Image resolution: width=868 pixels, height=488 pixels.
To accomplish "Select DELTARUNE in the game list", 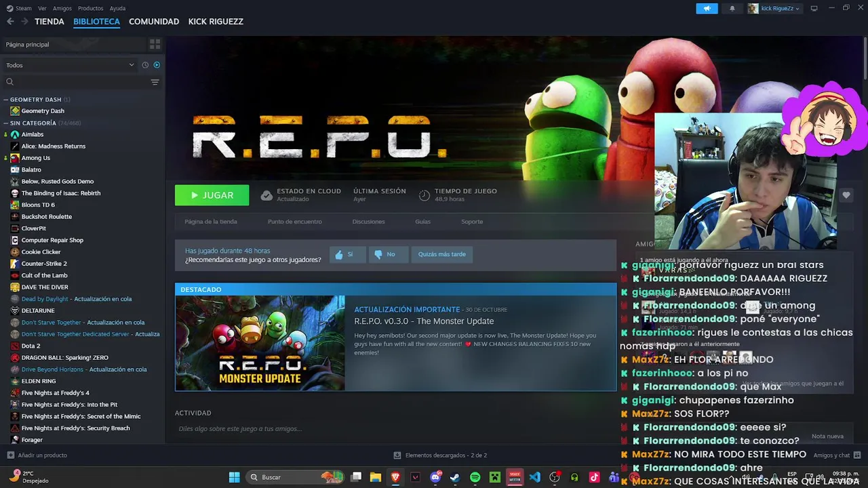I will coord(38,310).
